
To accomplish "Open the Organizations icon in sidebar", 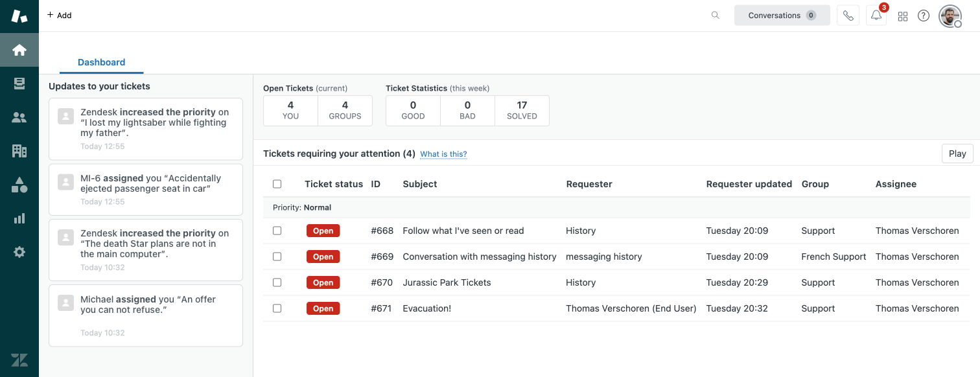I will [x=19, y=151].
